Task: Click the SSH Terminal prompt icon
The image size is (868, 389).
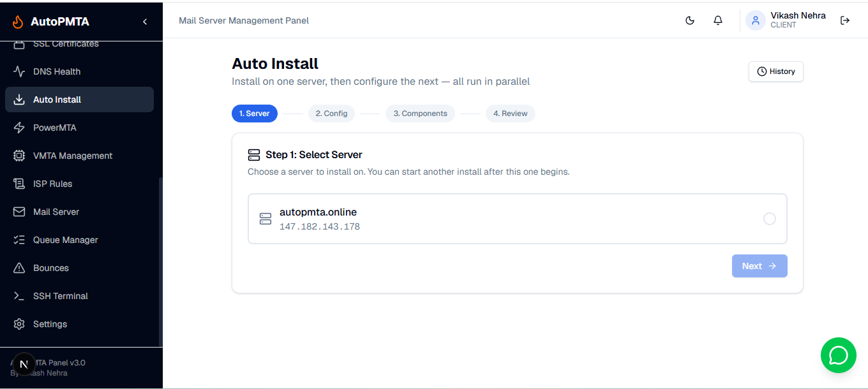Action: pyautogui.click(x=19, y=296)
